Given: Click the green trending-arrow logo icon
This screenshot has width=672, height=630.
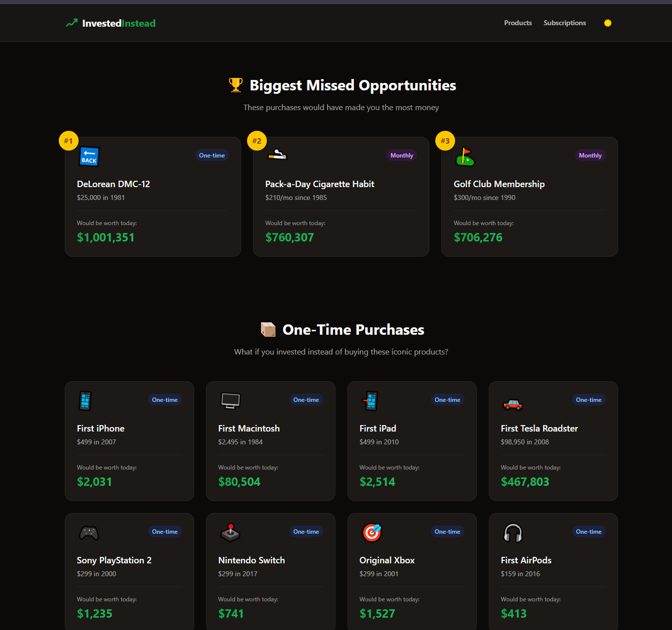Looking at the screenshot, I should [71, 23].
